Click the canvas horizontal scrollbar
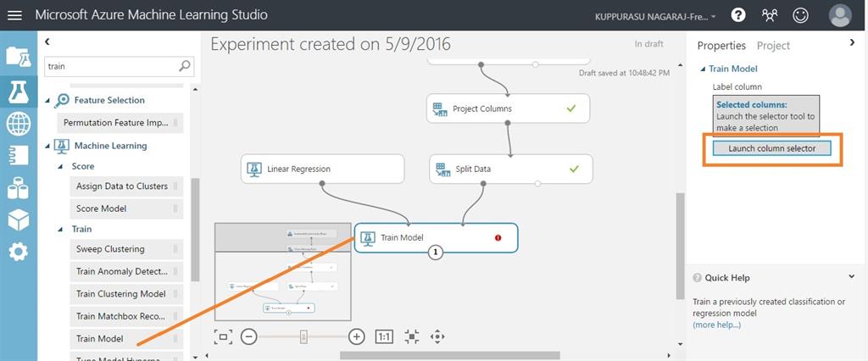Viewport: 868px width, 361px height. click(x=449, y=355)
